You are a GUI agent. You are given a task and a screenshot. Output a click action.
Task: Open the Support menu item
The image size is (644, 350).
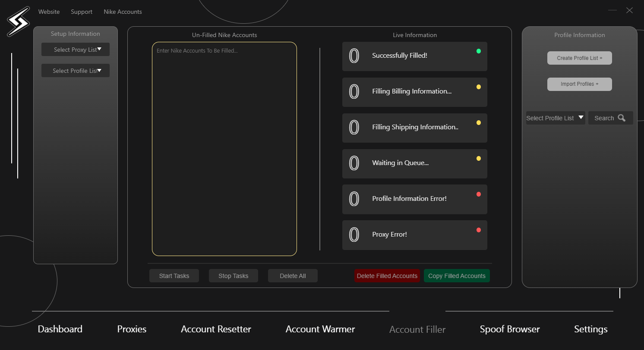point(82,12)
